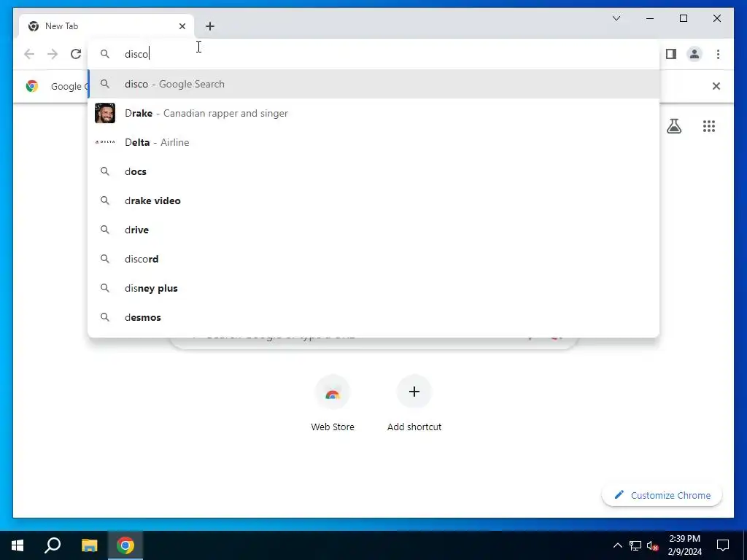This screenshot has width=747, height=560.
Task: Open the Windows Start menu
Action: pos(18,545)
